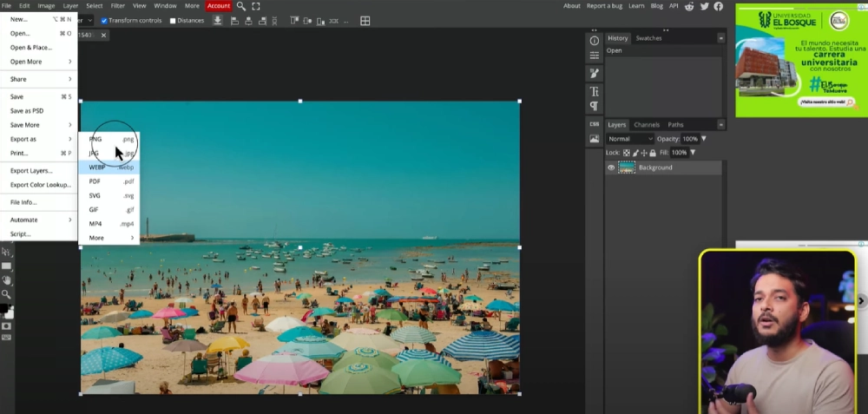Choose PNG in the export submenu
Screen dimensions: 868x414
click(109, 139)
